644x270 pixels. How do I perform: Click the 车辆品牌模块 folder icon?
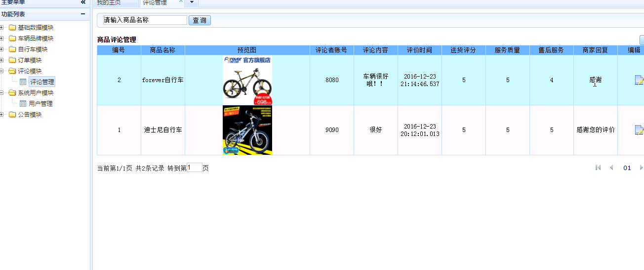pos(12,39)
